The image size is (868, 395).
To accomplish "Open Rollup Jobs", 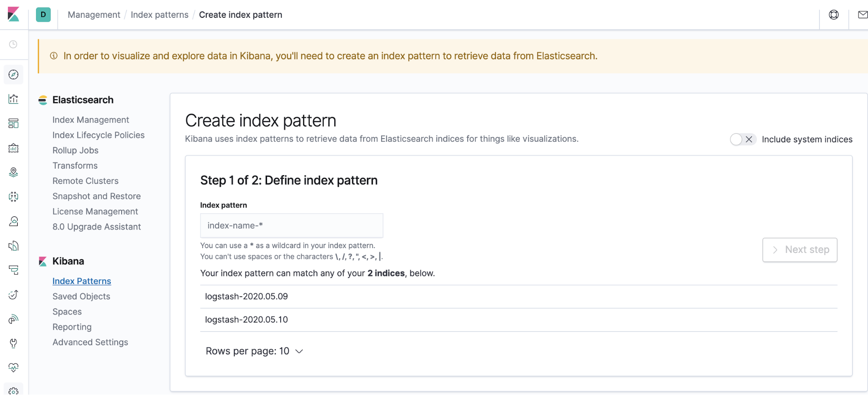I will tap(76, 150).
